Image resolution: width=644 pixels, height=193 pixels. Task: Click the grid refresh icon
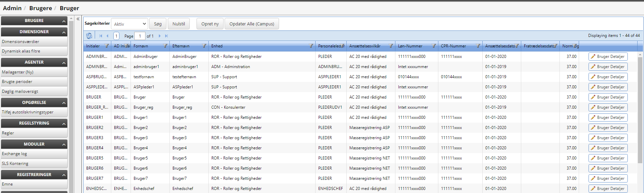[89, 36]
